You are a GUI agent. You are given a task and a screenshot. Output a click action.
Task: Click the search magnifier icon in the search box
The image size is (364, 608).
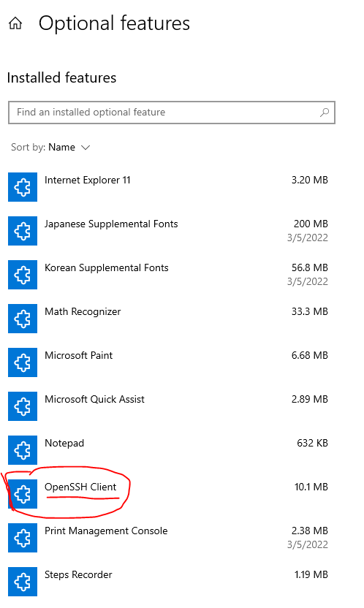click(325, 113)
